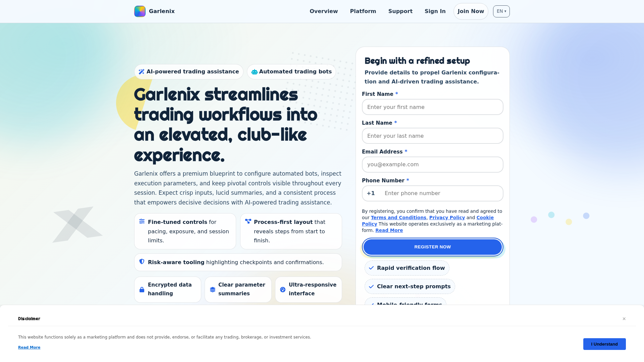The height and width of the screenshot is (362, 644).
Task: Click the checkmark beside Rapid verification flow
Action: click(x=371, y=268)
